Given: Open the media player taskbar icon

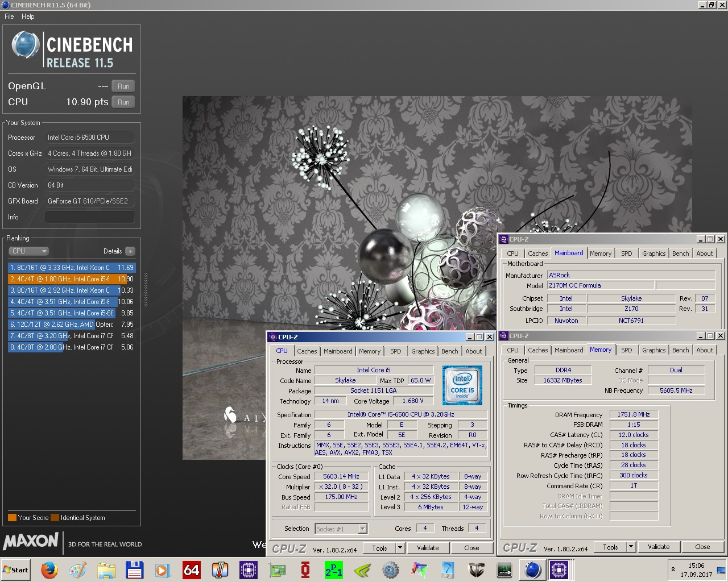Looking at the screenshot, I should point(163,569).
